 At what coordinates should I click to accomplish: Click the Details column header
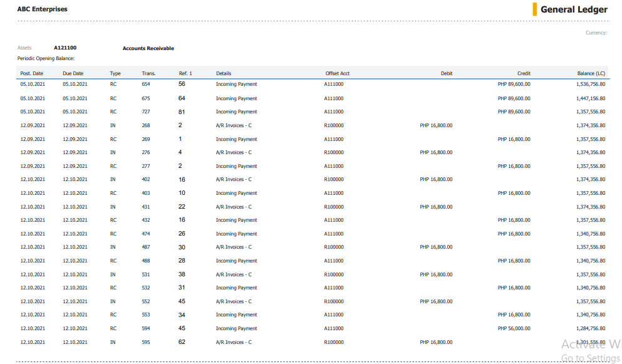pyautogui.click(x=224, y=73)
